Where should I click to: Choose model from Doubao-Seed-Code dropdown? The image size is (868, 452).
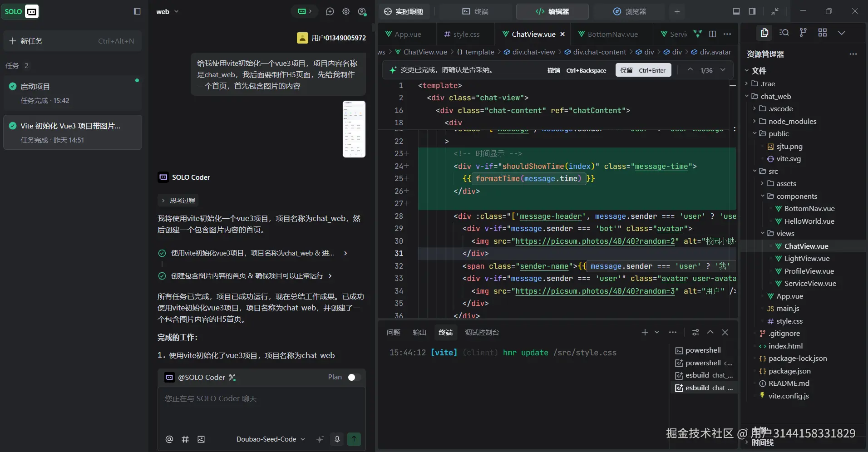(x=271, y=439)
